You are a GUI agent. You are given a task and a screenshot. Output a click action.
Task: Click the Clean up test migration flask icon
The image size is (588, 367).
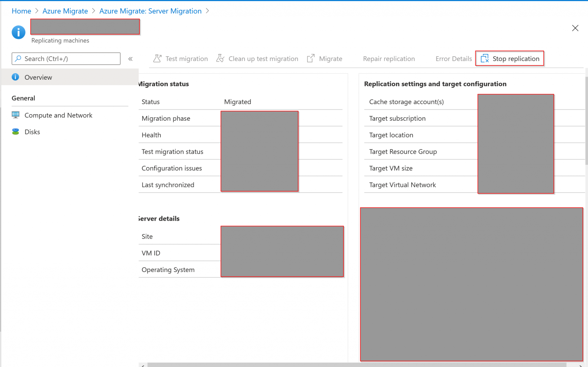point(220,58)
